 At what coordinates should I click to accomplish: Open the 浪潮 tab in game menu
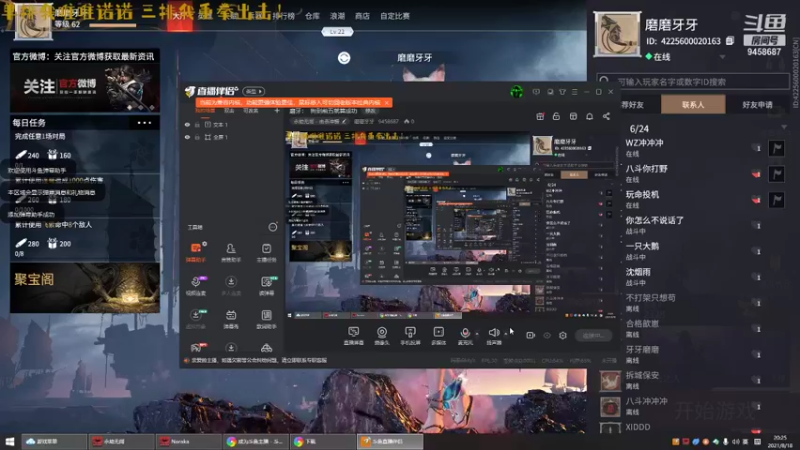[337, 16]
